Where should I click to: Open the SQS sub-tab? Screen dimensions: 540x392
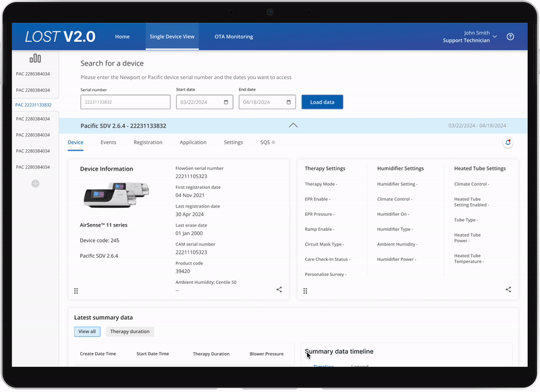click(x=267, y=142)
